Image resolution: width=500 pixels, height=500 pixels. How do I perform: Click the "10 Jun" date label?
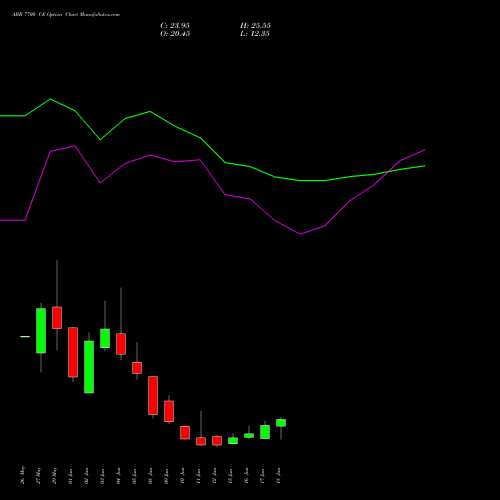click(183, 476)
